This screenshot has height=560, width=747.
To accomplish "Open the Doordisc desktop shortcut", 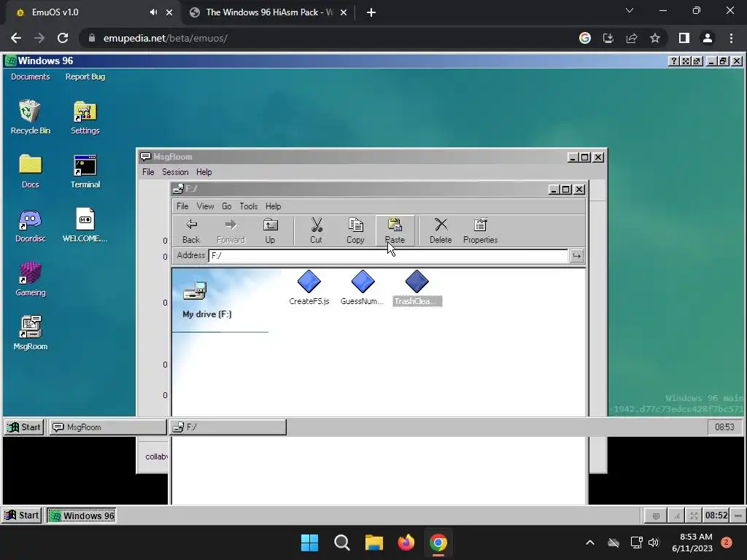I will click(30, 225).
